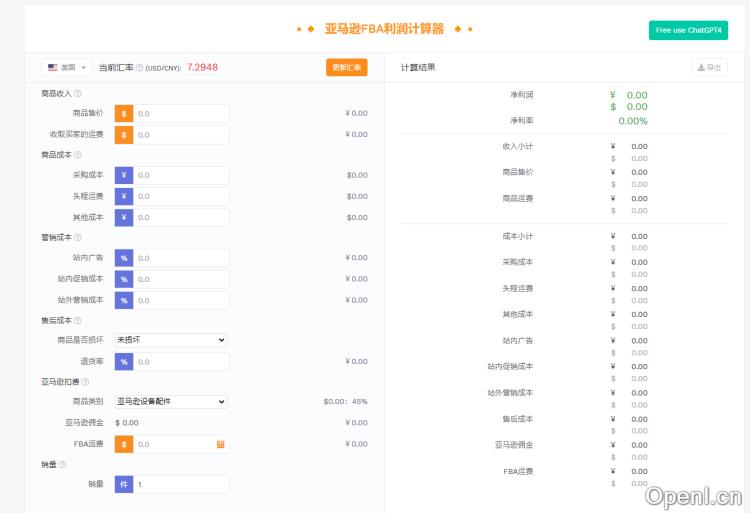Click the 更新汇率 button
Screen dimensions: 750x513
coord(347,67)
